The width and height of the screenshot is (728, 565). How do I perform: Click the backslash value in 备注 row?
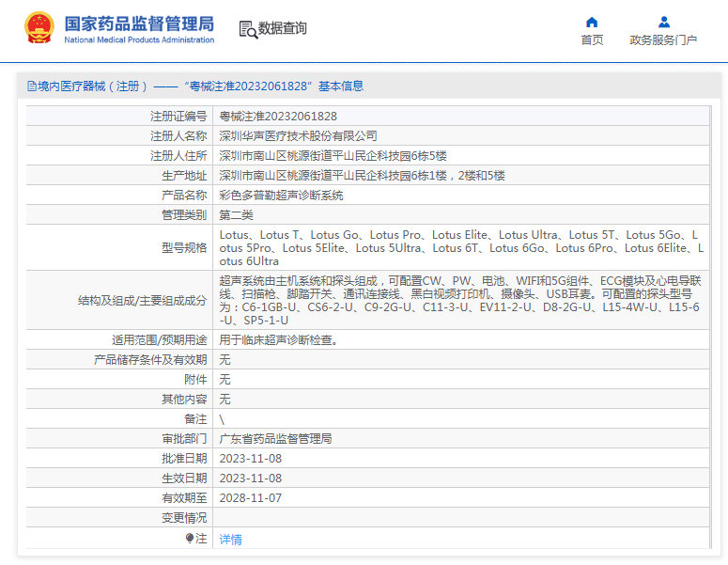click(x=222, y=419)
